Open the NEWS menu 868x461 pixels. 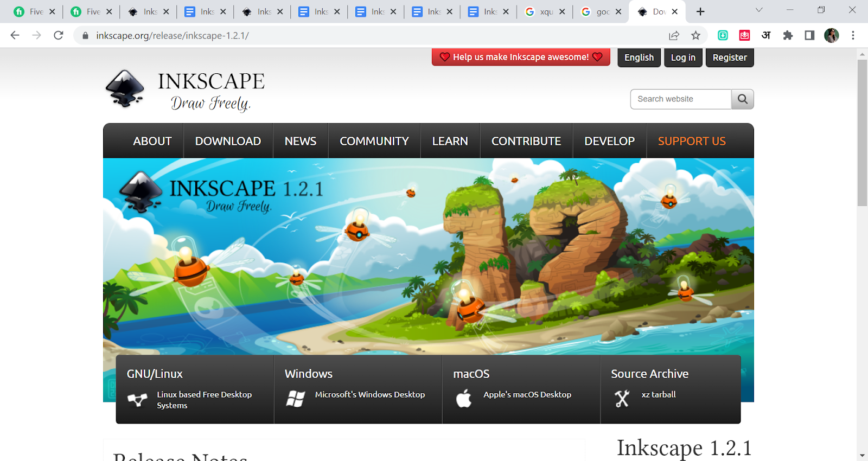301,141
